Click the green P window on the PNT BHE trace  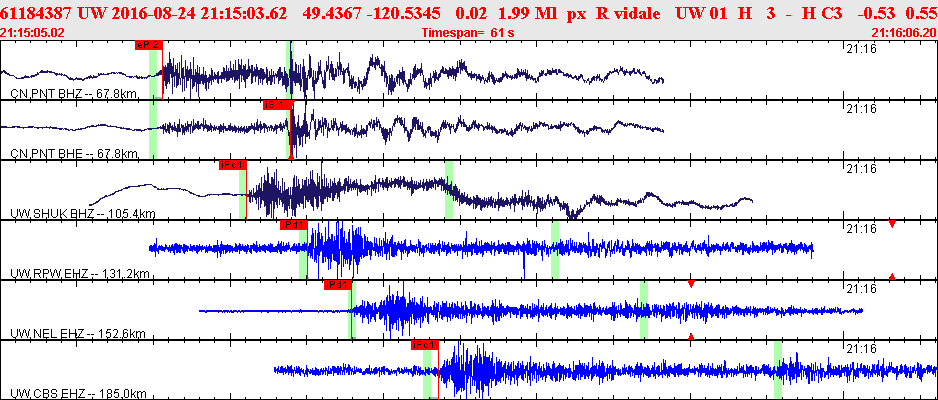[x=153, y=130]
